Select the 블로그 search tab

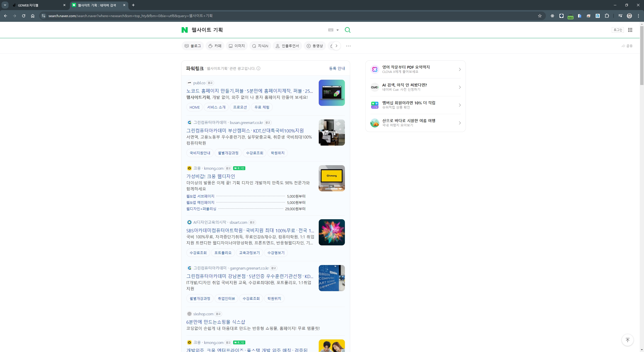pyautogui.click(x=193, y=46)
